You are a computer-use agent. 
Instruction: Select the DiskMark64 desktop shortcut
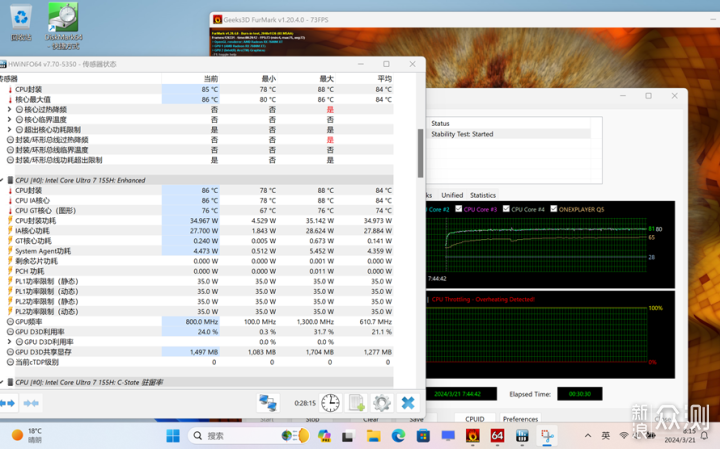64,26
